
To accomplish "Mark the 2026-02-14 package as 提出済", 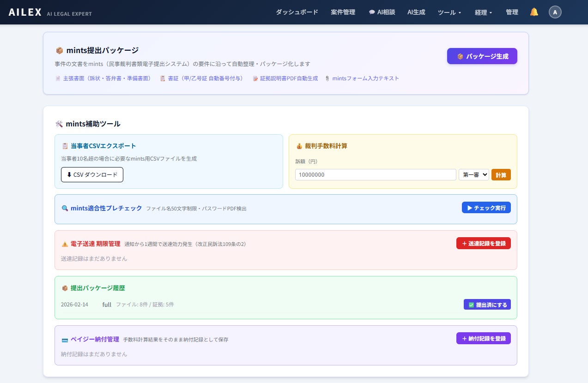I will pos(487,305).
